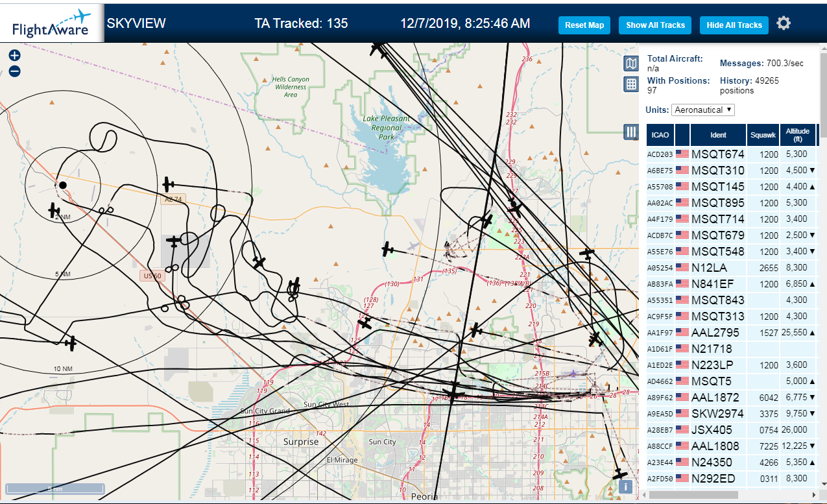827x504 pixels.
Task: Click Reset Map button
Action: (584, 25)
